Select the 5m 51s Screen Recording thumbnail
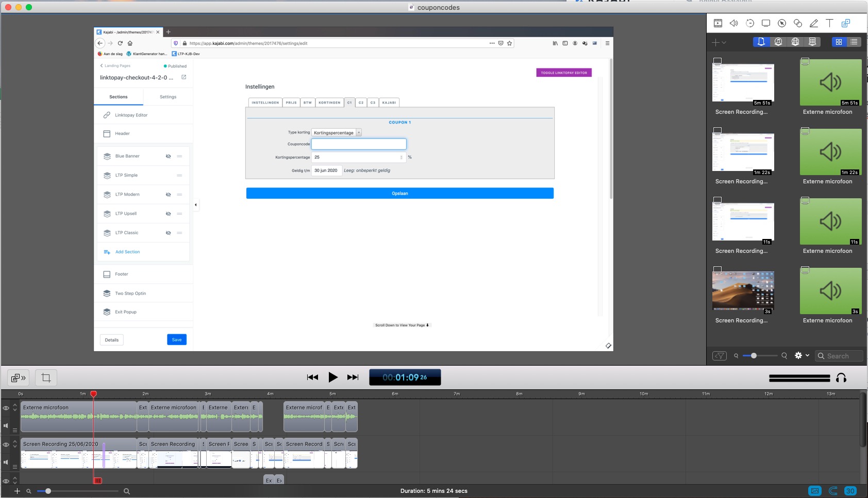The height and width of the screenshot is (498, 868). pos(743,82)
